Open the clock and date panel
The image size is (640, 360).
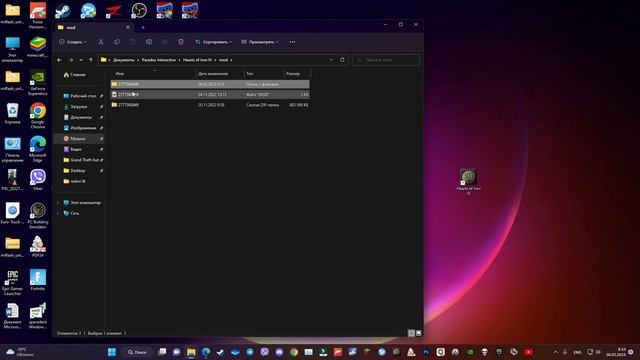click(616, 352)
